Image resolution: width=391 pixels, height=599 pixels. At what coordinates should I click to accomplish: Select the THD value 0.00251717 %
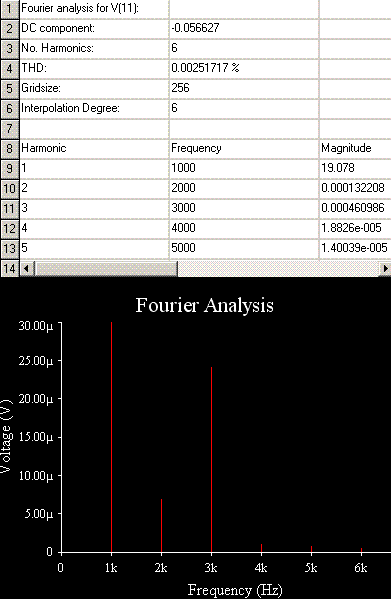(x=244, y=68)
